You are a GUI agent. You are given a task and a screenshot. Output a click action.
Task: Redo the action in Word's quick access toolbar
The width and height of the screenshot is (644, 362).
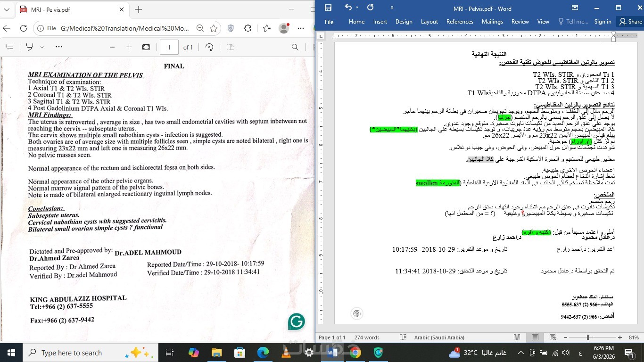point(371,8)
